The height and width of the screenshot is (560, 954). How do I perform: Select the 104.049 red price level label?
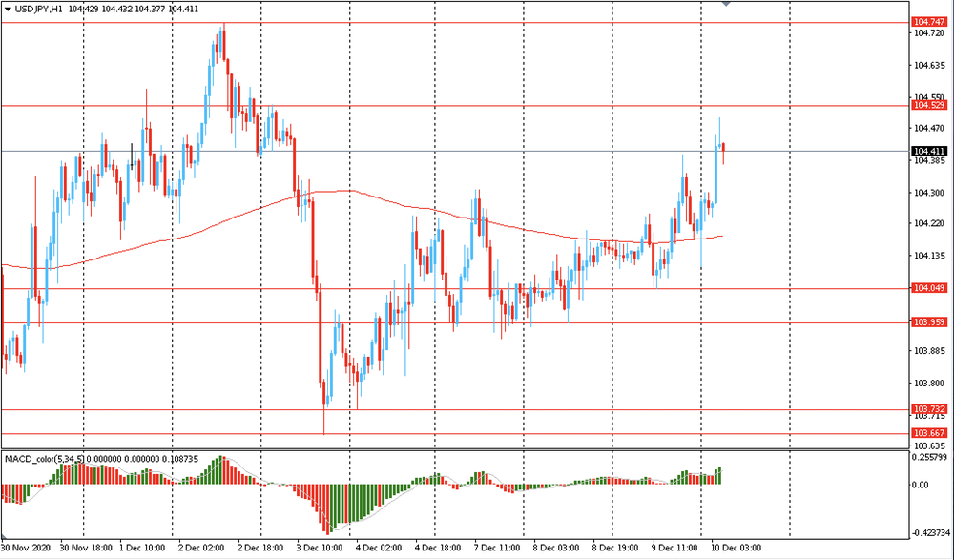[x=929, y=288]
